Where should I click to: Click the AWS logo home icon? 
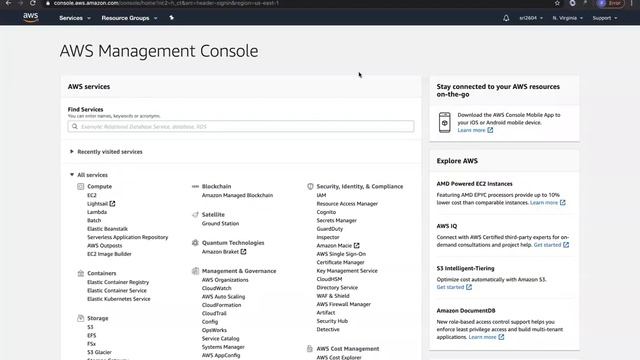pos(31,17)
